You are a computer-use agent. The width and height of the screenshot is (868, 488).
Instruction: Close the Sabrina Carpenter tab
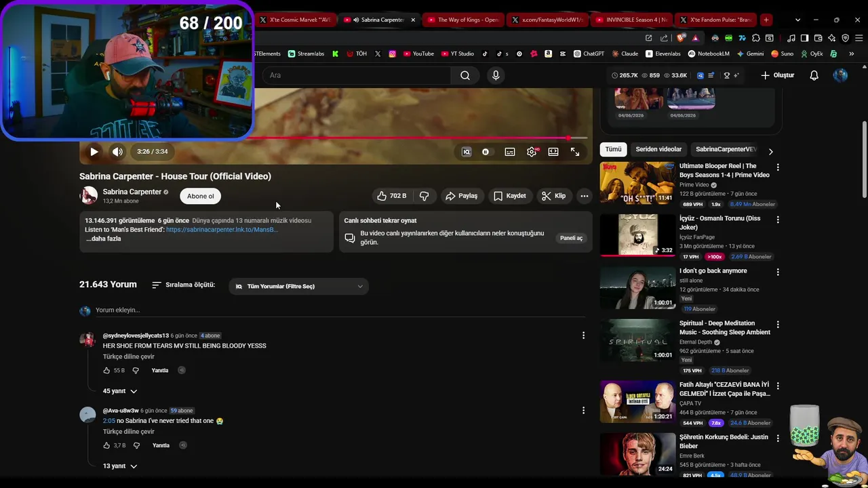[x=413, y=20]
